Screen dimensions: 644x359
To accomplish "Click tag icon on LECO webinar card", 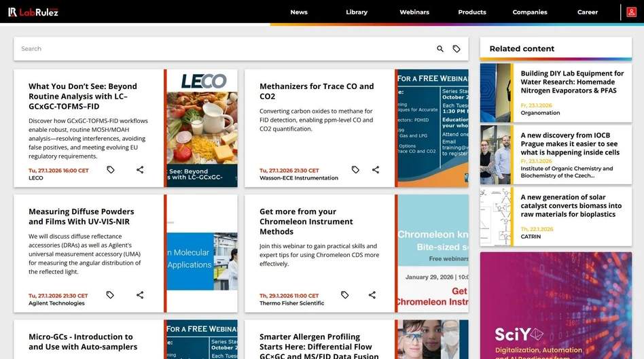I will 111,169.
